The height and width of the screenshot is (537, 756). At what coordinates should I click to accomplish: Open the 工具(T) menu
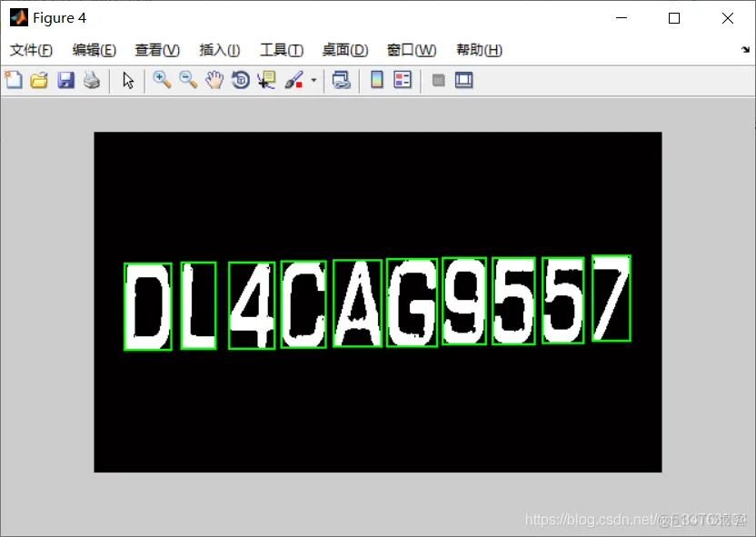pyautogui.click(x=282, y=50)
